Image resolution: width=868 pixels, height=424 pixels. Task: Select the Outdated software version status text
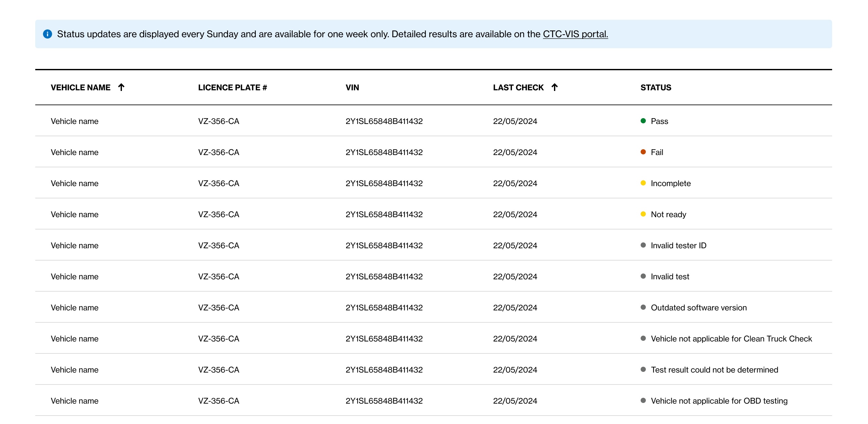tap(699, 307)
